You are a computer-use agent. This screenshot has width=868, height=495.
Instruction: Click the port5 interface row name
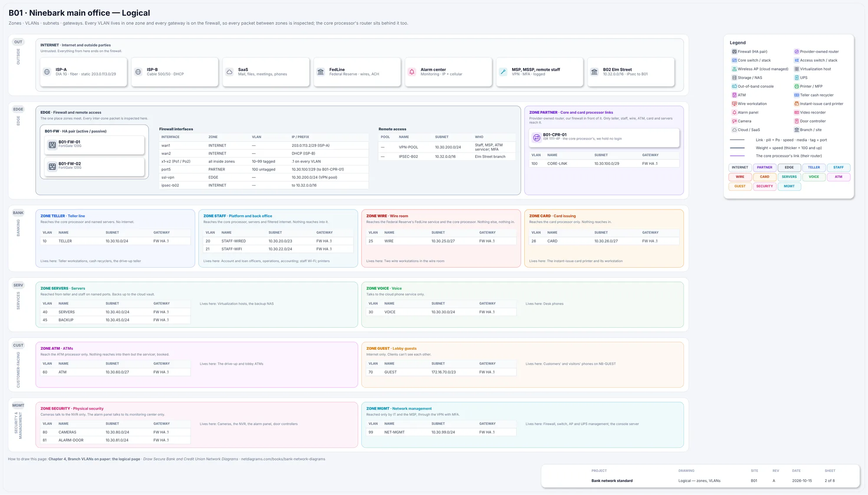[x=166, y=170]
